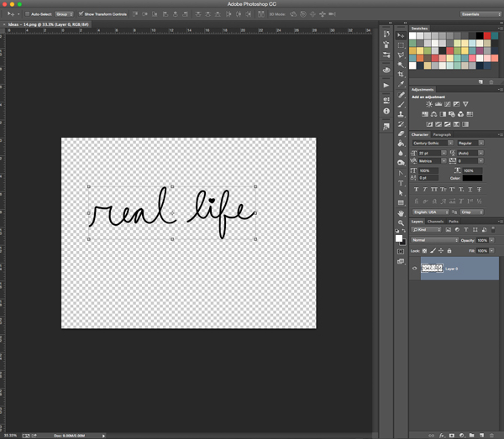Switch to the Channels tab
The width and height of the screenshot is (504, 439).
(435, 222)
